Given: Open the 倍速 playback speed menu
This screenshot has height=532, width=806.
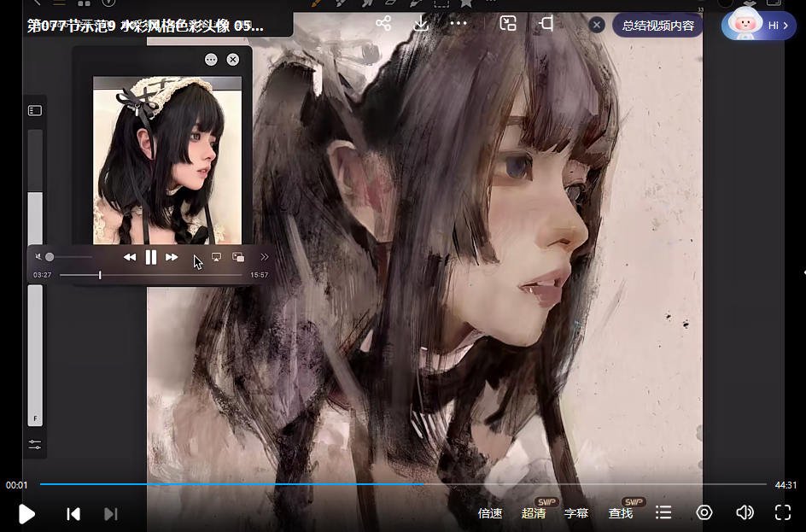Looking at the screenshot, I should click(490, 513).
